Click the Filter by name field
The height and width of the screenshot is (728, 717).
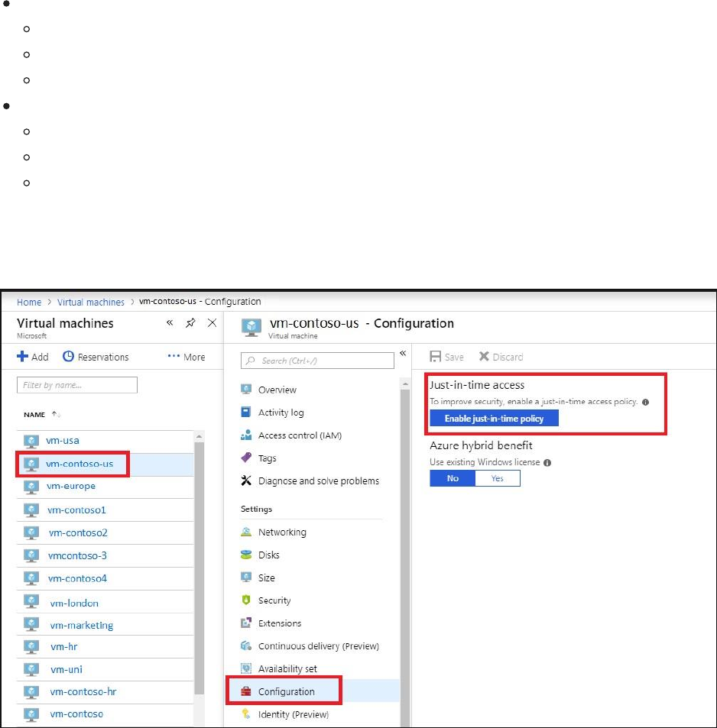point(77,385)
